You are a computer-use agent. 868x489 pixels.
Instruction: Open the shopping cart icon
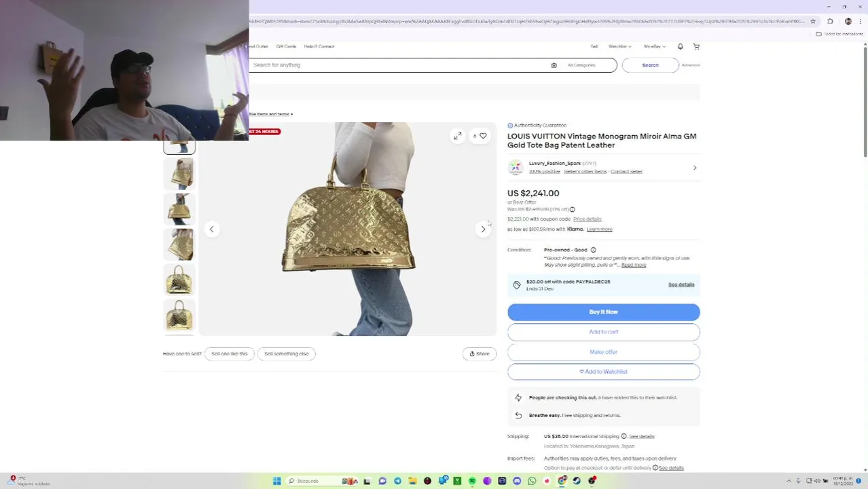[x=696, y=46]
